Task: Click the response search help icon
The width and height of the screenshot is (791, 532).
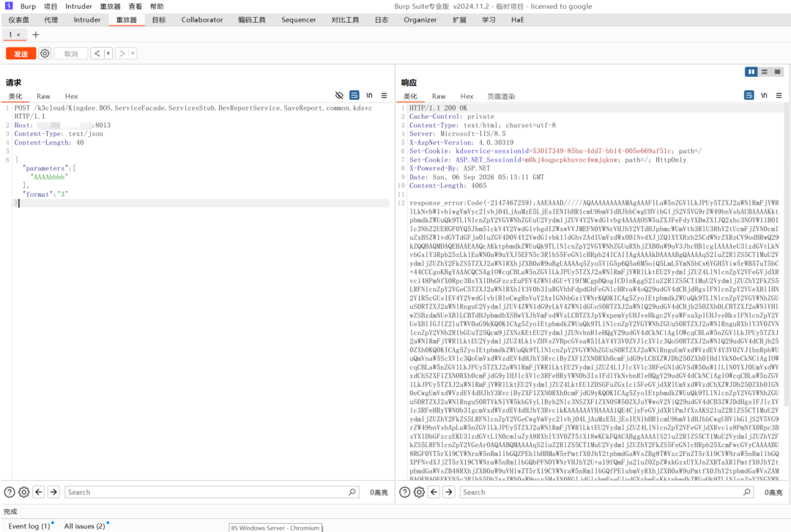Action: click(x=404, y=492)
